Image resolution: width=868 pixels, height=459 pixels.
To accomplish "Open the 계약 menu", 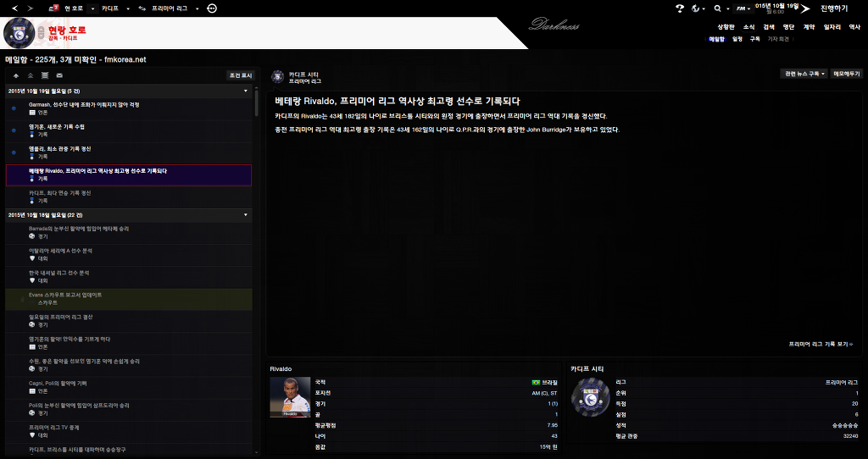I will (810, 26).
